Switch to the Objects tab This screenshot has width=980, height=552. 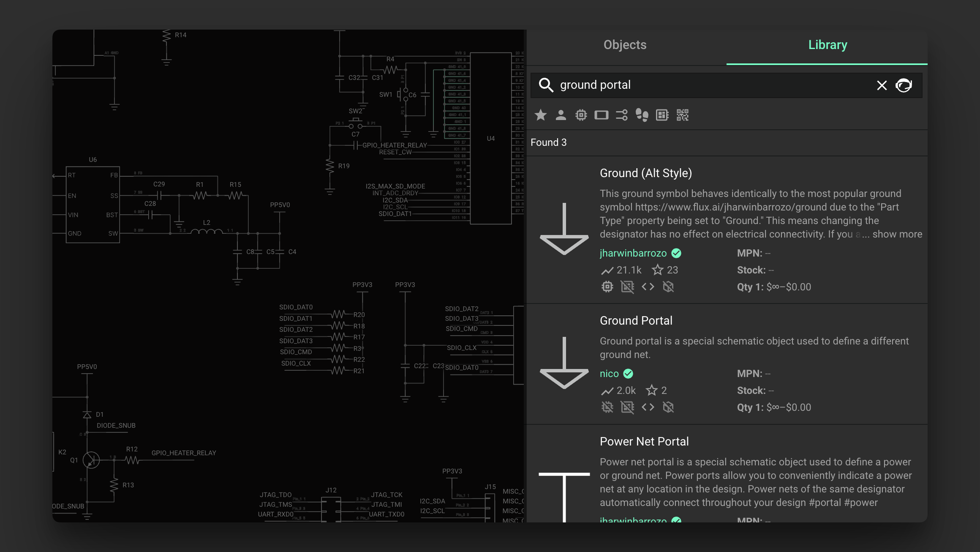pos(625,45)
